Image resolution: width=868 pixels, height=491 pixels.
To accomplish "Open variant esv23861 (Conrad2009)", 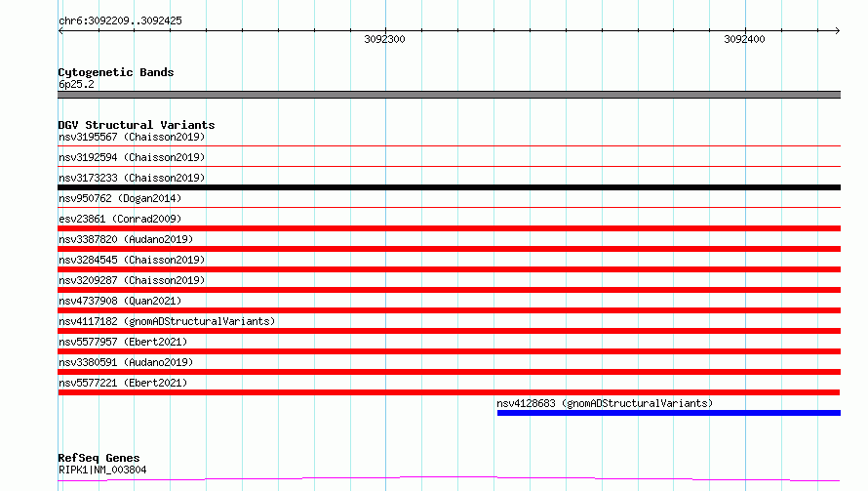I will pyautogui.click(x=120, y=219).
